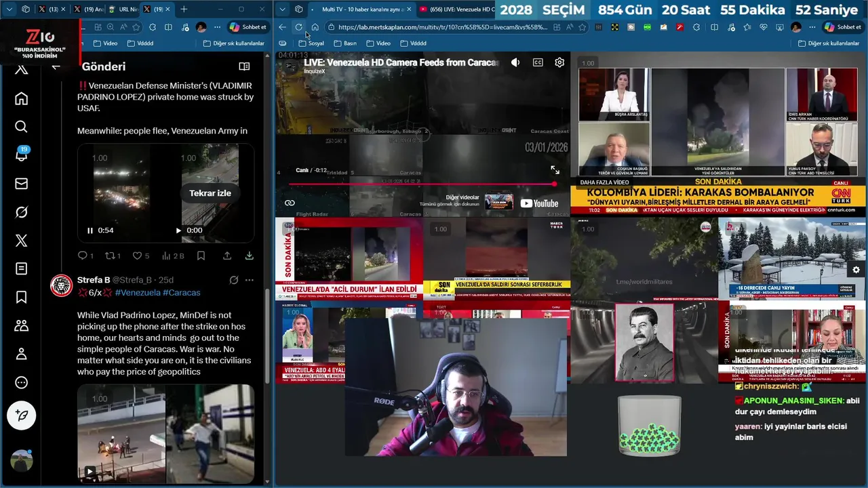
Task: Open X Profile icon in sidebar
Action: pos(21,354)
